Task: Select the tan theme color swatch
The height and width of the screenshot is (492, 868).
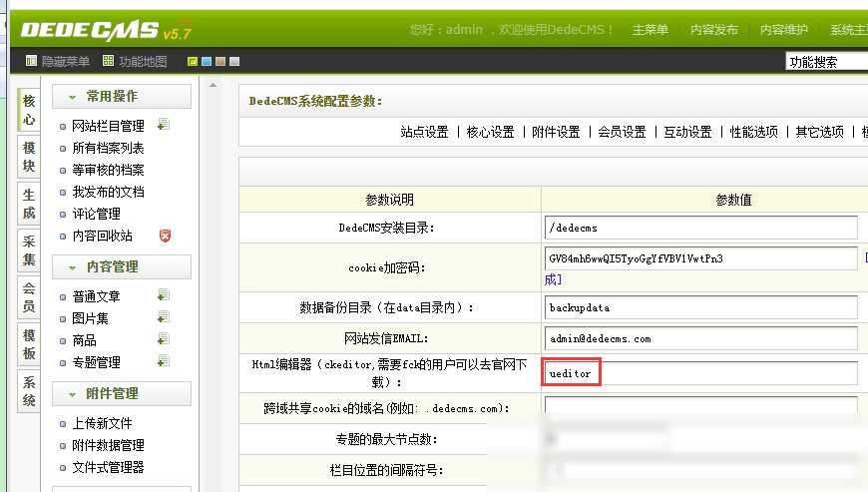Action: coord(220,62)
